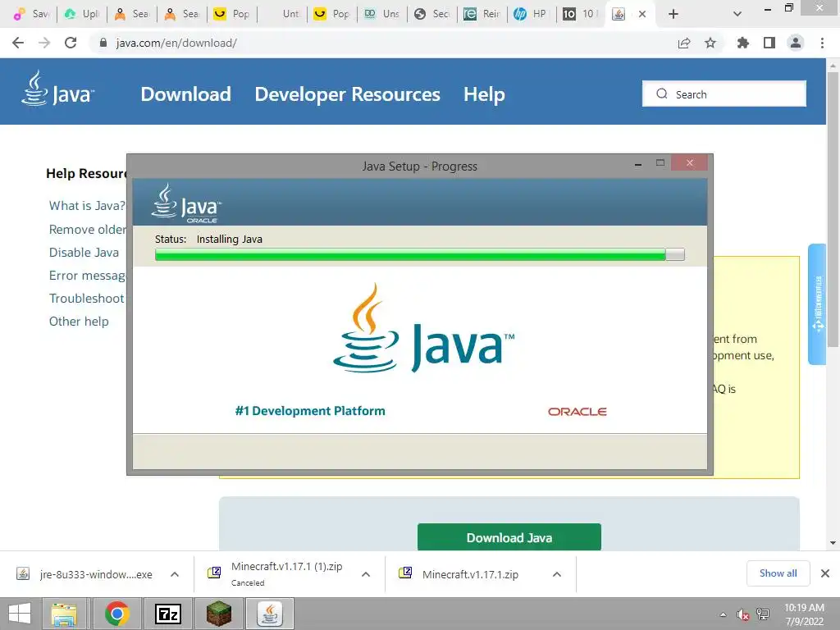The width and height of the screenshot is (840, 630).
Task: Open Minecraft from the taskbar
Action: point(218,614)
